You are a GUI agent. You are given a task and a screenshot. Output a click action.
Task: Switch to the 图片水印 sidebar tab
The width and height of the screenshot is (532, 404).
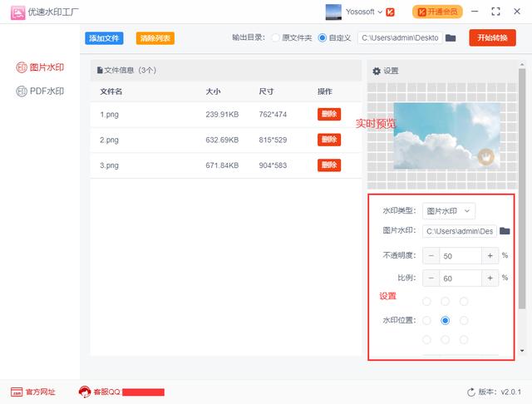click(40, 67)
